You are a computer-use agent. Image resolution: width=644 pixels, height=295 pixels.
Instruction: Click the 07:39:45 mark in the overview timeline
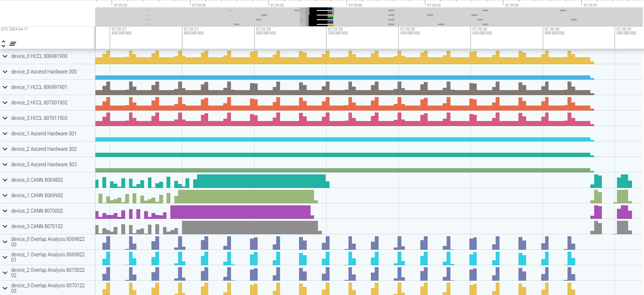[434, 5]
